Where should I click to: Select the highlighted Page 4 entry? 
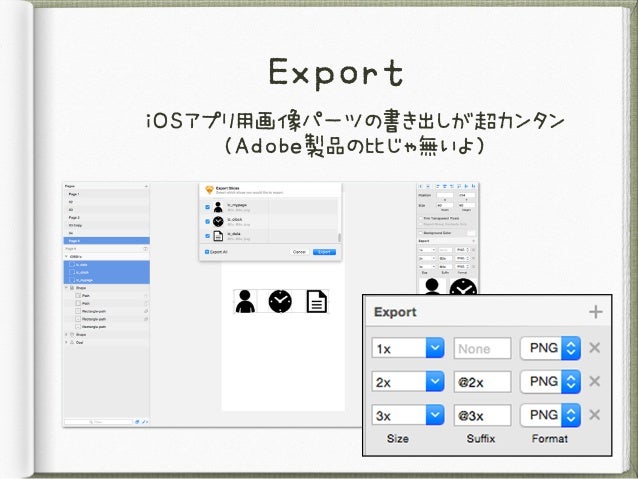coord(74,241)
